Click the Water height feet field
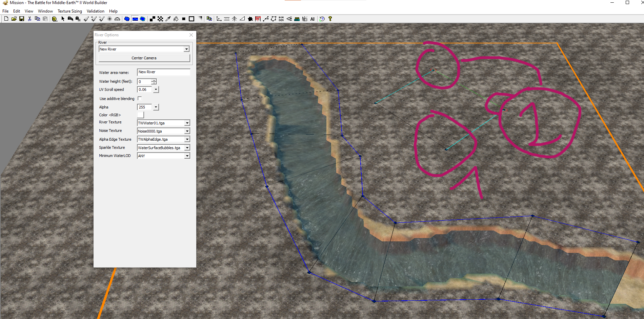The image size is (644, 319). (x=144, y=82)
